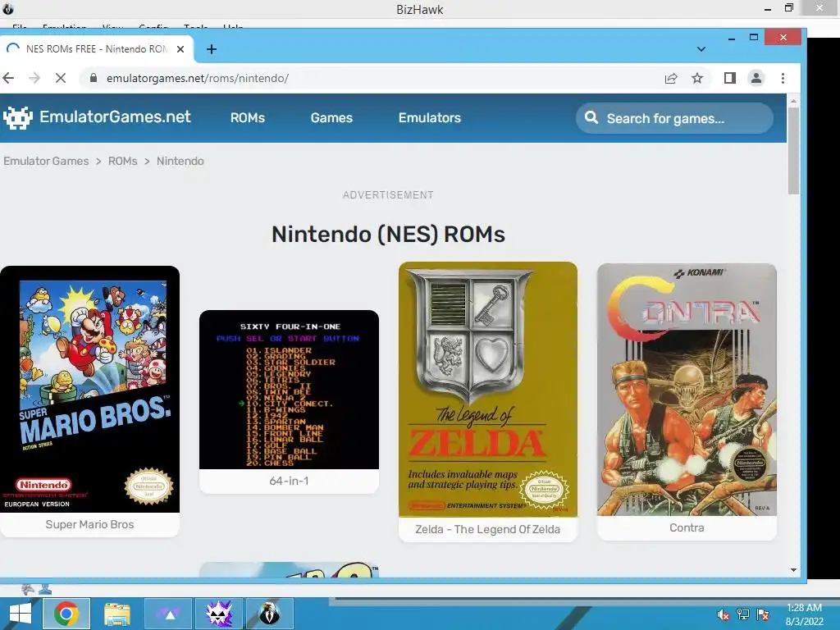Click the network tray icon
Screen dimensions: 840x630
(743, 614)
